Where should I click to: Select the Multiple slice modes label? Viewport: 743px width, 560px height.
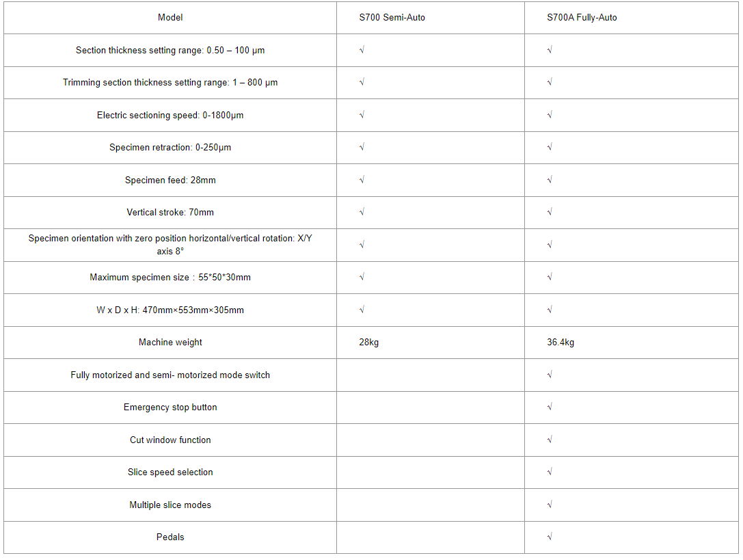[x=170, y=505]
